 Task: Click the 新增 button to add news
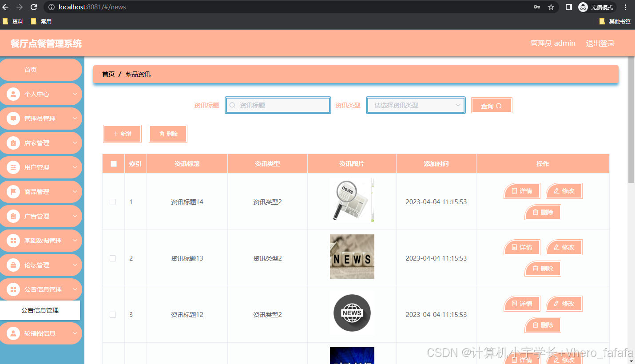coord(122,133)
